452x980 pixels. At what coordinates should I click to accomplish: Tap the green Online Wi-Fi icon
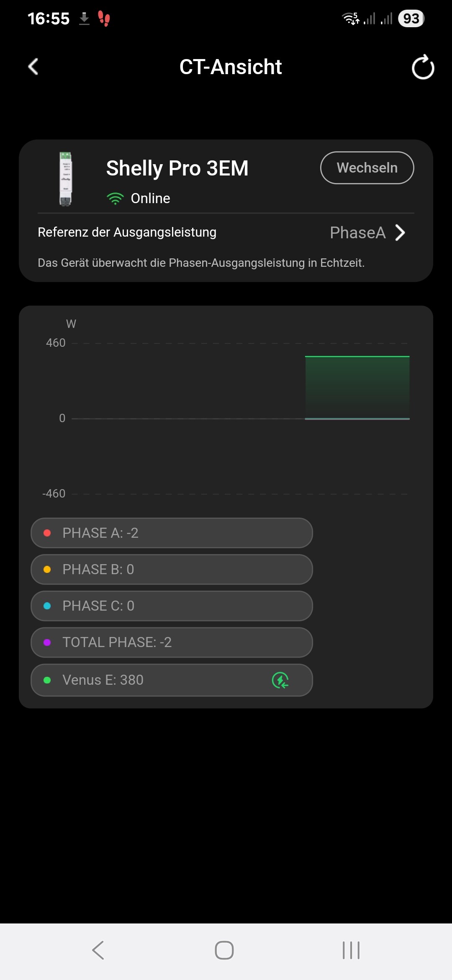(x=115, y=199)
